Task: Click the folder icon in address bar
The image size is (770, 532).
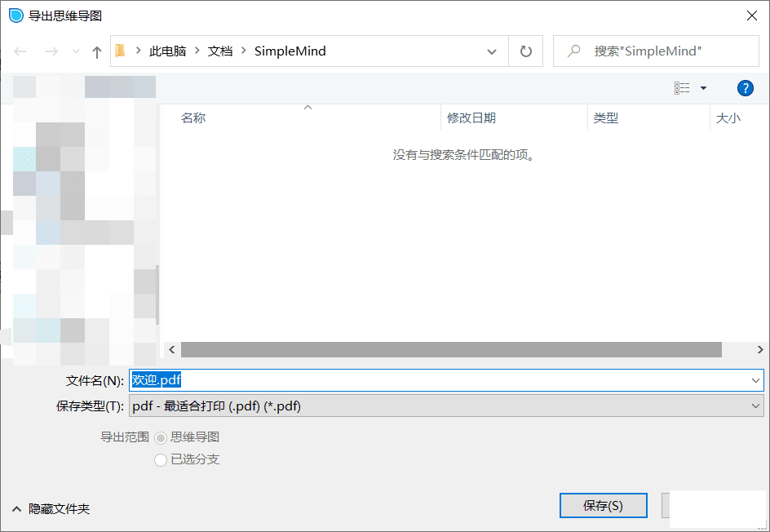Action: [121, 51]
